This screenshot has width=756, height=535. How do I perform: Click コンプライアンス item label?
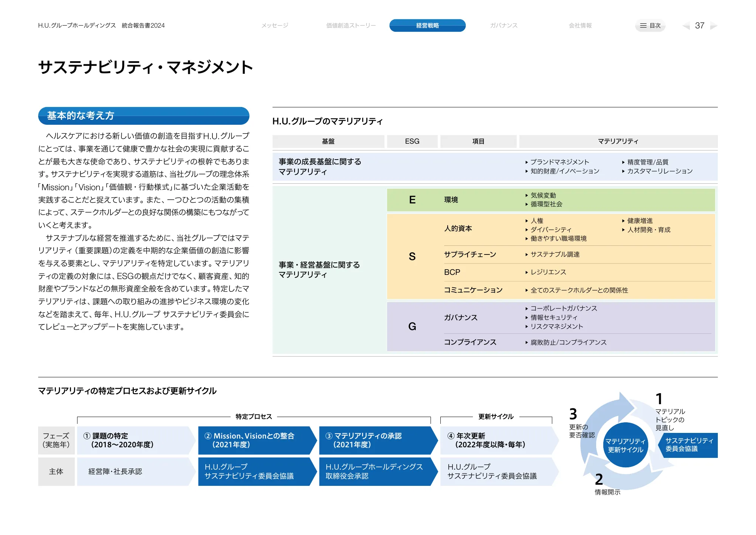pos(470,342)
